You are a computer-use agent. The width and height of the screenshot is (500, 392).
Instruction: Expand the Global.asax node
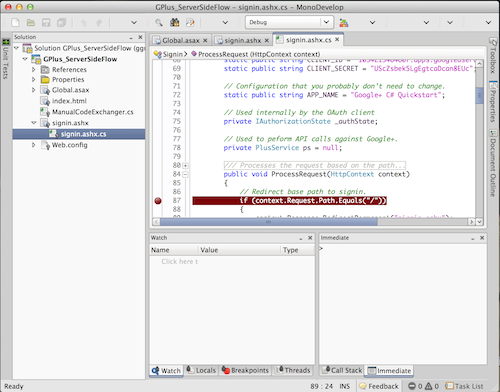coord(33,90)
